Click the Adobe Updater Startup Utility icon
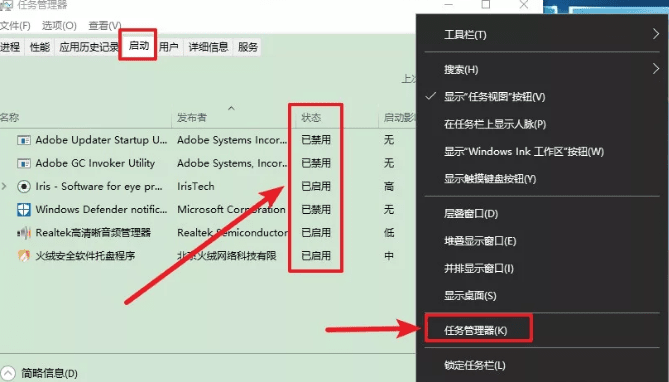 tap(24, 140)
